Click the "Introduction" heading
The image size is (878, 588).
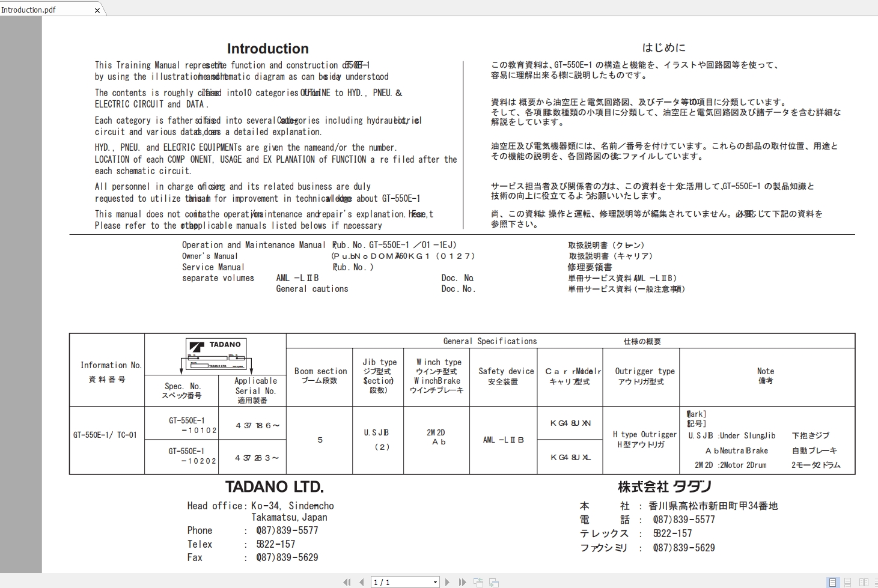point(268,49)
